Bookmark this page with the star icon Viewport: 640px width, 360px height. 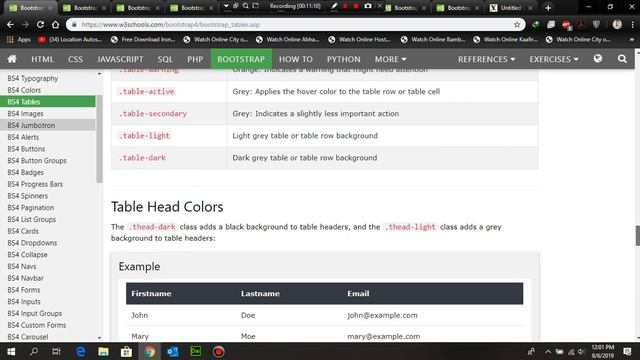click(x=517, y=24)
